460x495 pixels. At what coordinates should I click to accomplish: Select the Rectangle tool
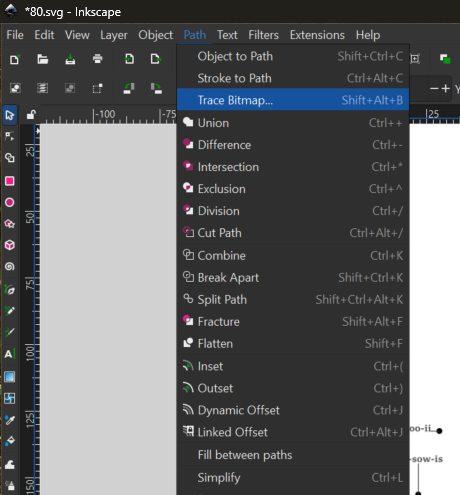[x=10, y=181]
